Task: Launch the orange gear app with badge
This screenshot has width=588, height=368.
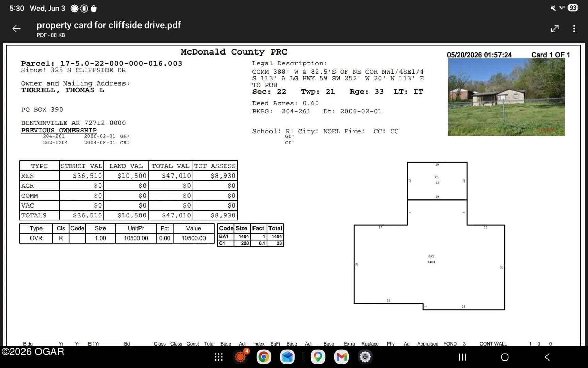Action: (241, 356)
